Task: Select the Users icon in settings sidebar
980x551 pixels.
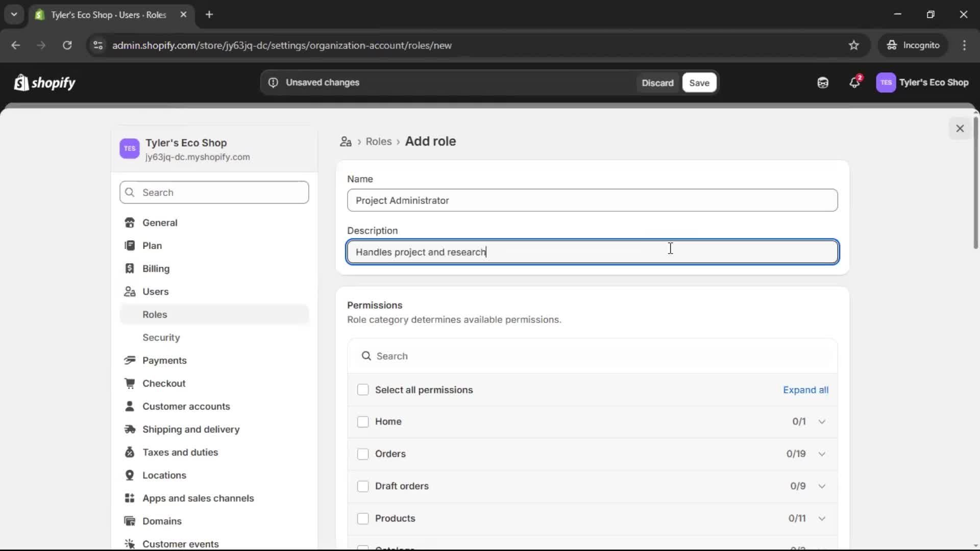Action: point(130,292)
